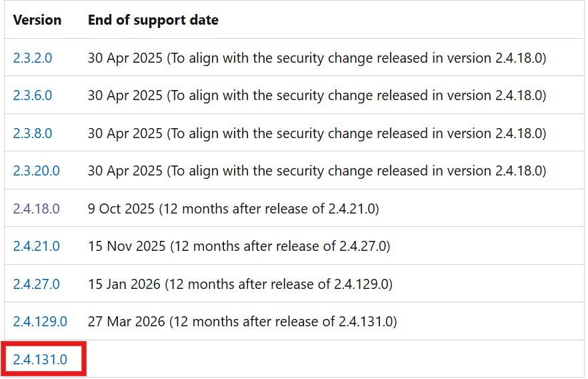Click the End of support date header

tap(153, 20)
